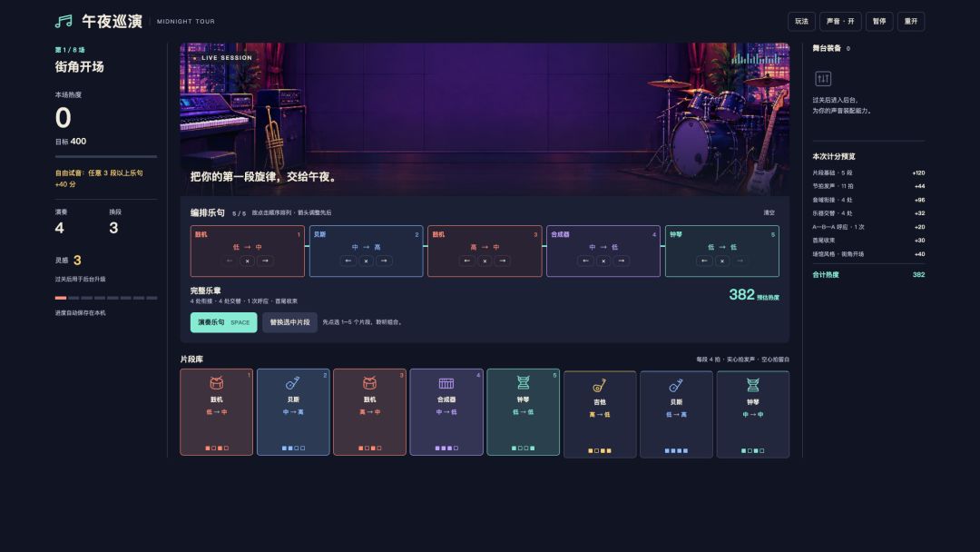Move slot 3 鼓机 right with arrow

coord(503,261)
